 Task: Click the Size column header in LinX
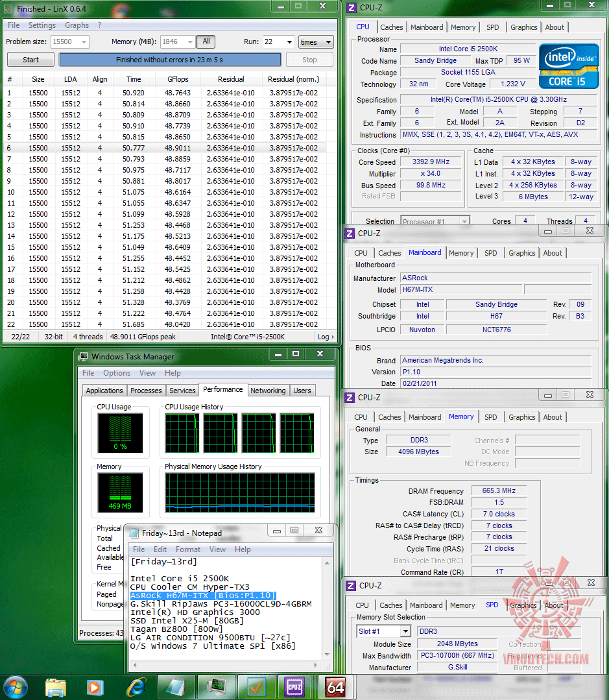click(x=38, y=79)
